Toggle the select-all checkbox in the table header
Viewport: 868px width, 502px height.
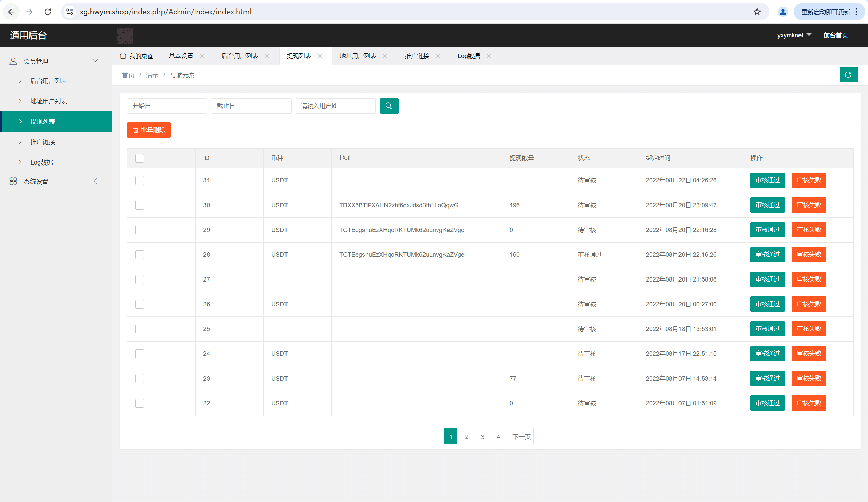(x=139, y=158)
